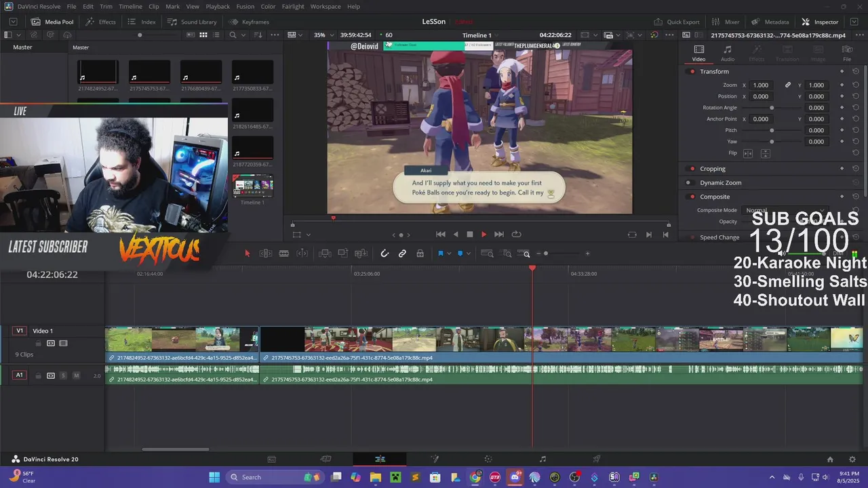Click the Flip horizontal icon
This screenshot has height=488, width=868.
(x=748, y=153)
